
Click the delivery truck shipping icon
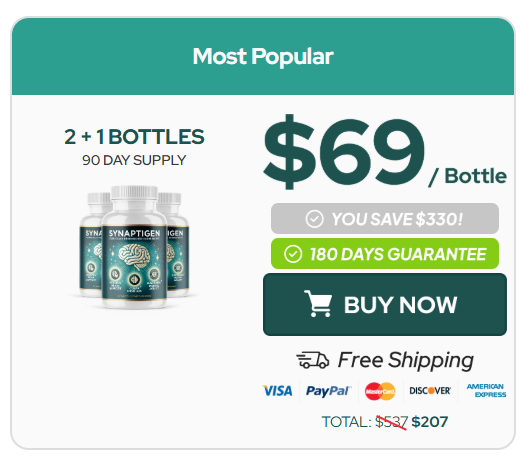click(x=312, y=360)
